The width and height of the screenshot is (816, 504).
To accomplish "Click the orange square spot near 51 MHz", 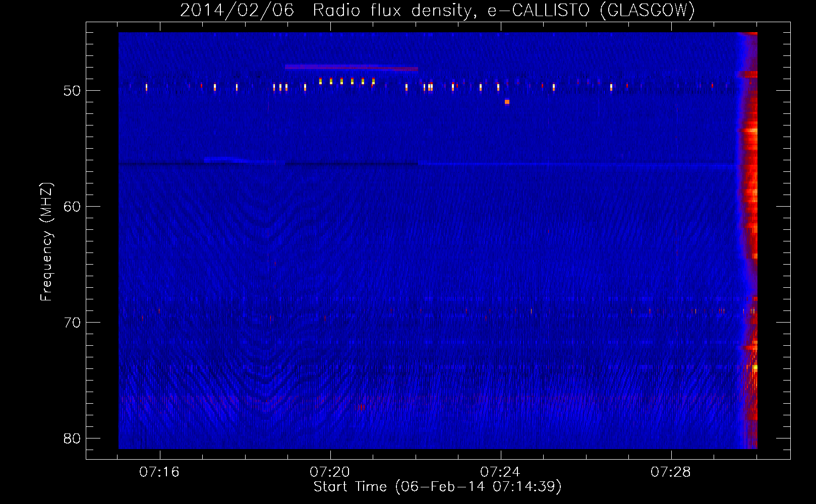I will (x=507, y=102).
